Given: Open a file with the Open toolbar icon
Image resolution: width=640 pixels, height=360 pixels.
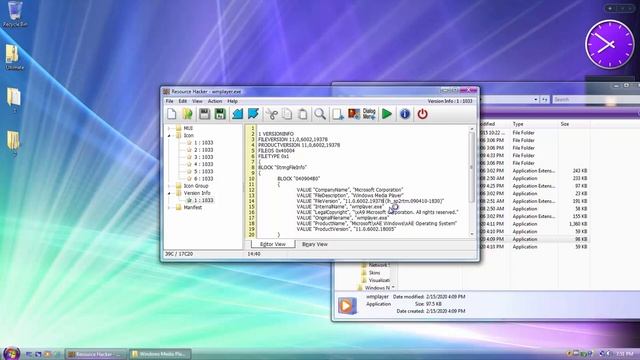Looking at the screenshot, I should click(187, 114).
